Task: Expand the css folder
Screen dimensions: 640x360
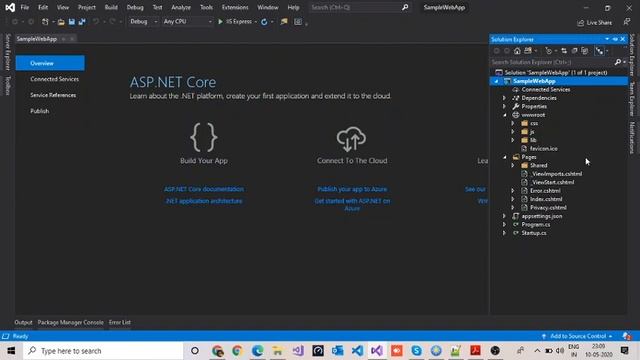Action: click(x=513, y=123)
